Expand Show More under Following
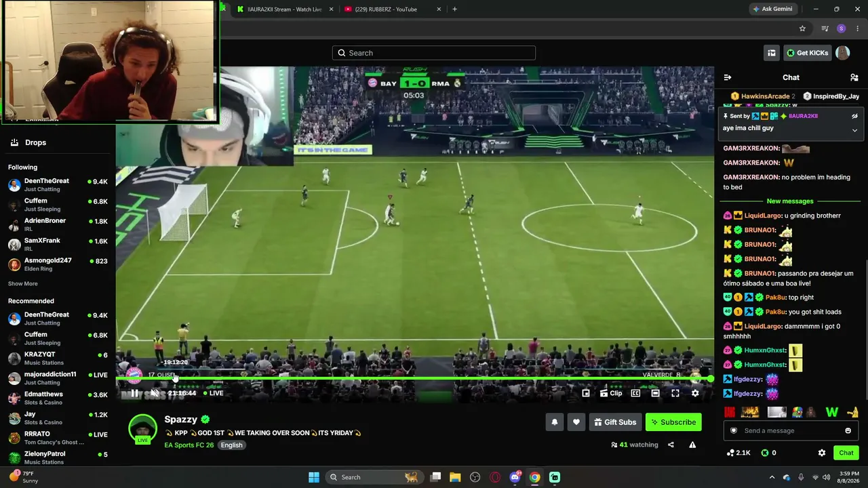868x488 pixels. tap(23, 284)
